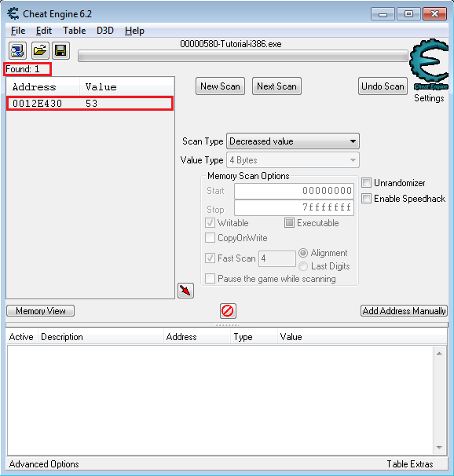Click the Next Scan button

tap(276, 86)
